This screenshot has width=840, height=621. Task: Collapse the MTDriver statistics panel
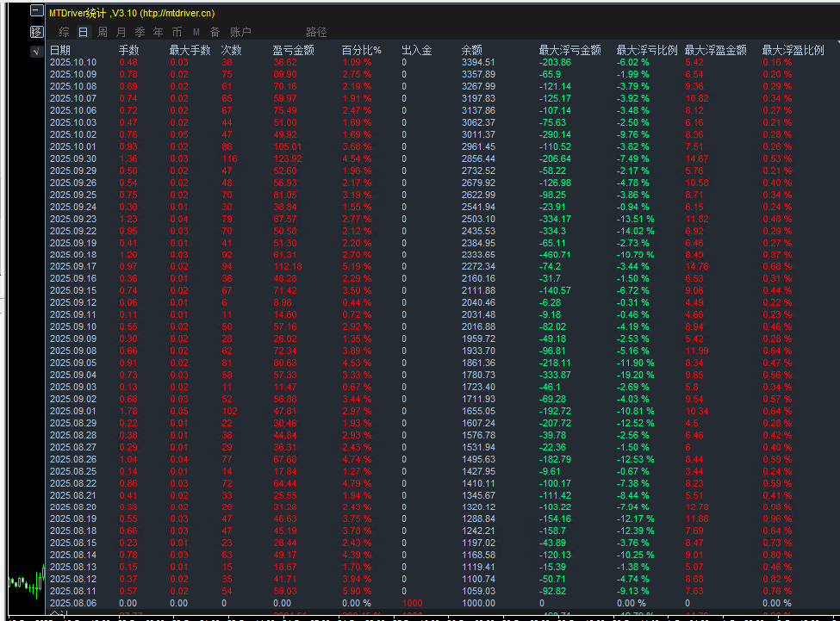pos(35,12)
